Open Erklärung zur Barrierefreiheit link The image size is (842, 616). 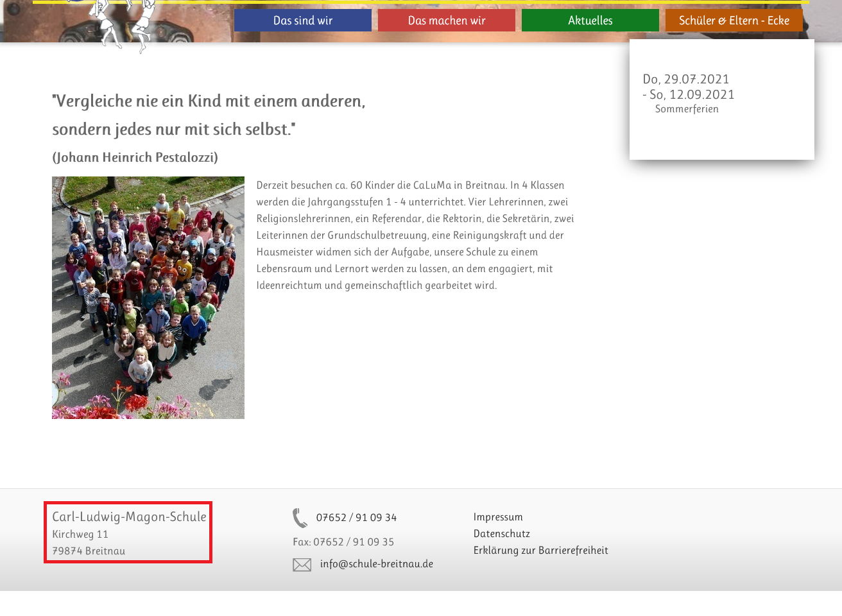coord(540,551)
